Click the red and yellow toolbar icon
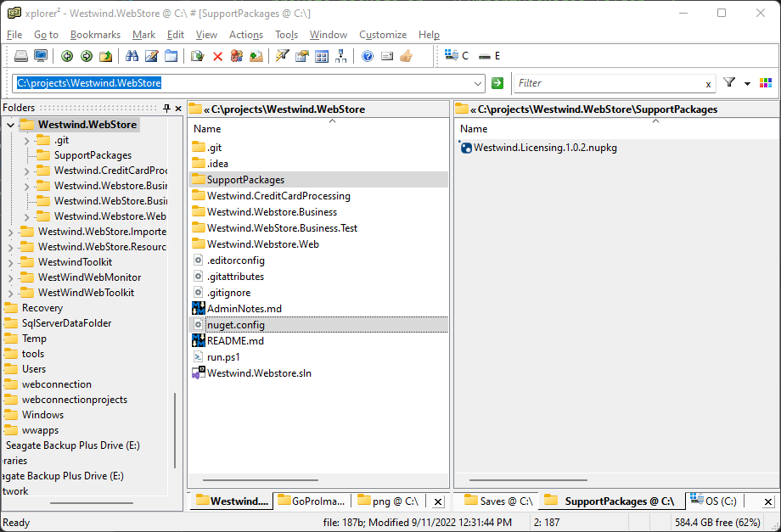The height and width of the screenshot is (532, 781). 237,56
